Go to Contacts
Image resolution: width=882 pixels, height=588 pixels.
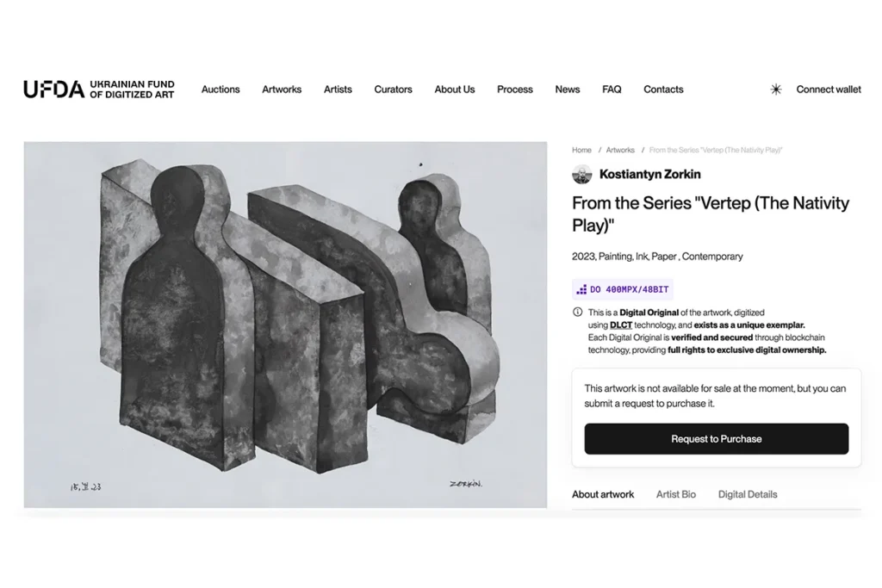tap(663, 90)
